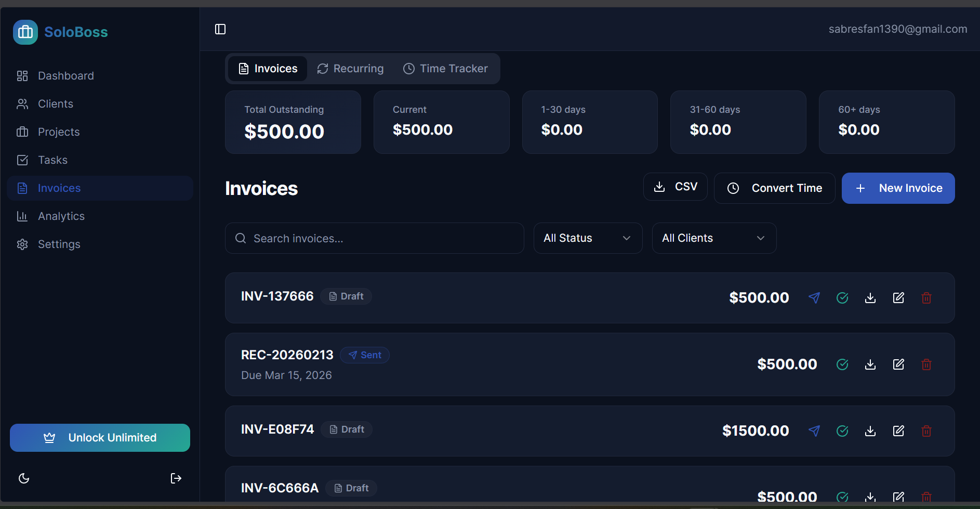Image resolution: width=980 pixels, height=509 pixels.
Task: Open Settings via the gear icon
Action: point(59,244)
